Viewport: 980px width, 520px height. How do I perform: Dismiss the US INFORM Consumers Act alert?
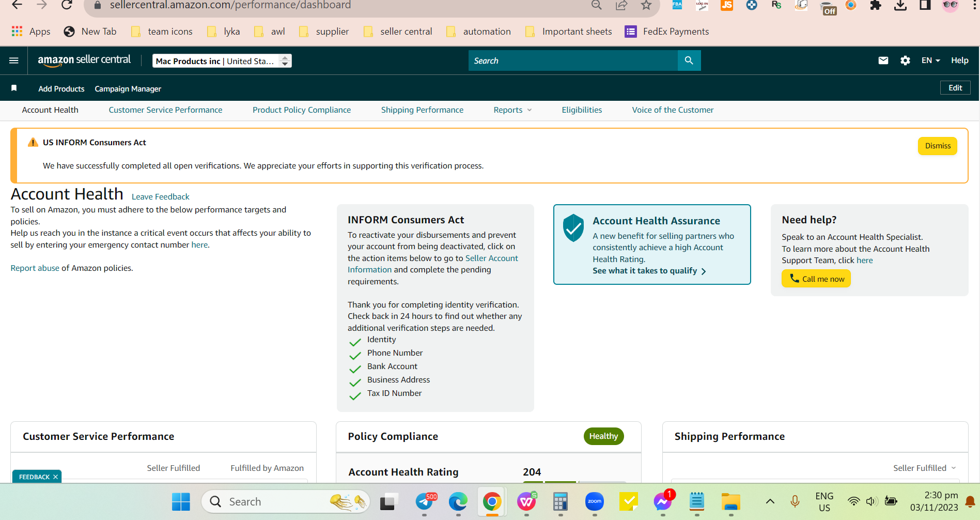coord(938,146)
